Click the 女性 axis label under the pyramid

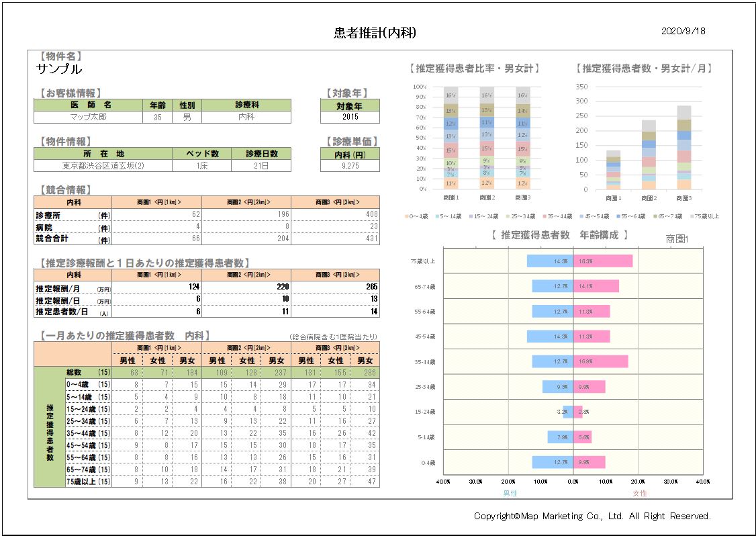(640, 493)
